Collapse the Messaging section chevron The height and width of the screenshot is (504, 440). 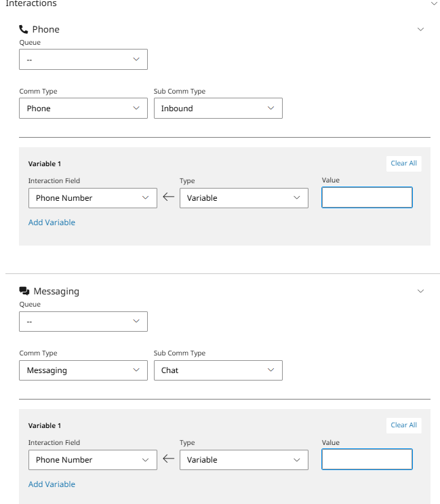pos(420,291)
